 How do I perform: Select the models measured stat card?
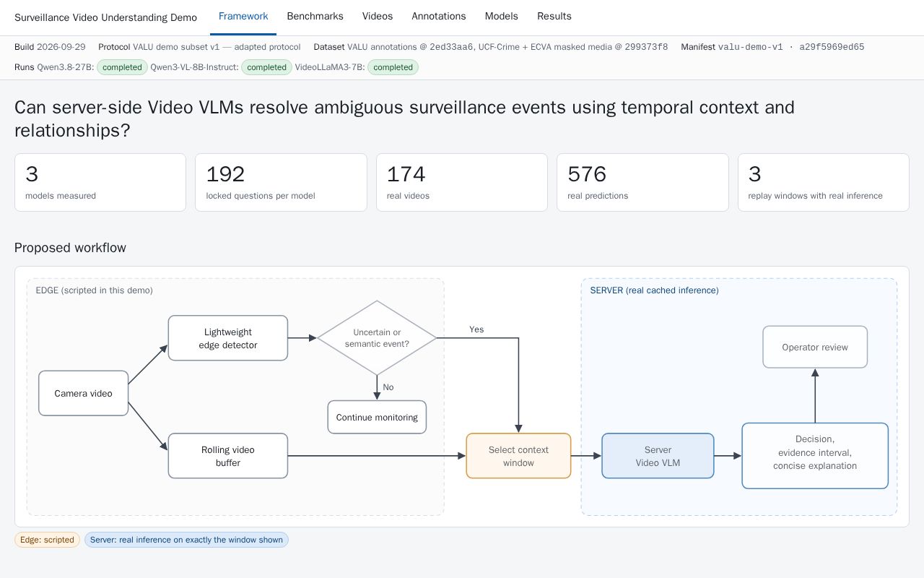tap(100, 182)
